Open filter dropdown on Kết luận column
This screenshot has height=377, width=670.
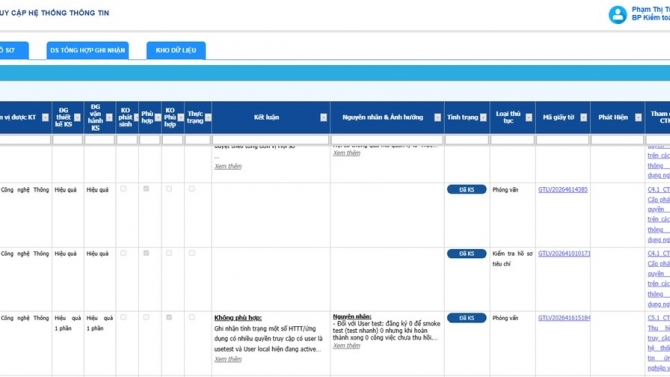323,118
